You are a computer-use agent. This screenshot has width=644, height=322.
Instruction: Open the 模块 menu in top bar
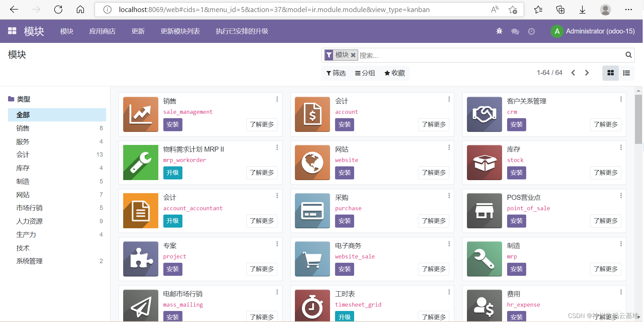tap(67, 31)
